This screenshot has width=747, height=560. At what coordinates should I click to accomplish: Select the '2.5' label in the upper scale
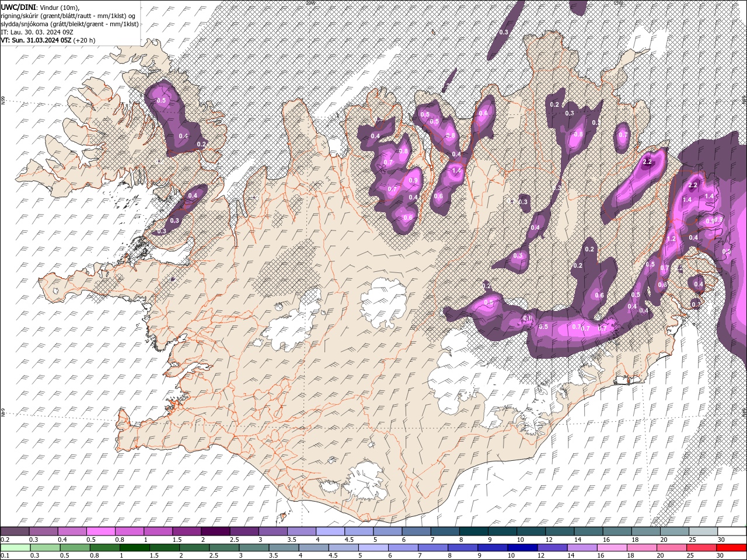[x=235, y=540]
